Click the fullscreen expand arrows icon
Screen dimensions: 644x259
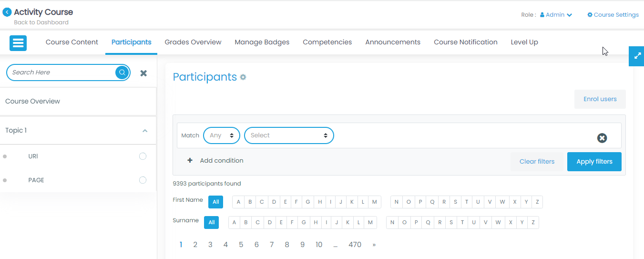(x=637, y=56)
